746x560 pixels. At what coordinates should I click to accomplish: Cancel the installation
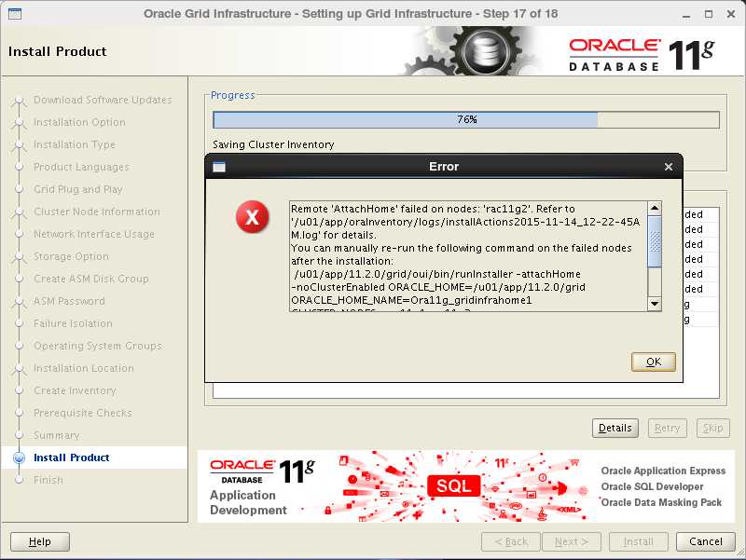coord(706,541)
